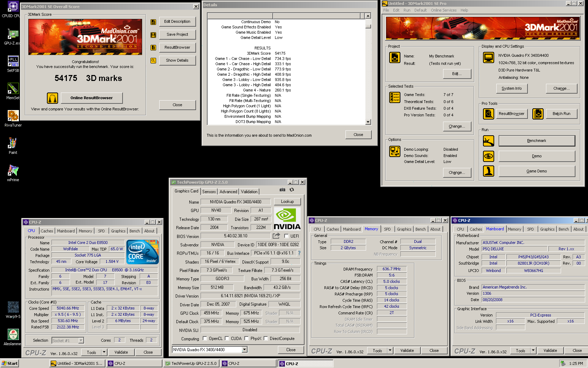Open the Socket #1 selection dropdown
Viewport: 588px width, 368px height.
(81, 341)
